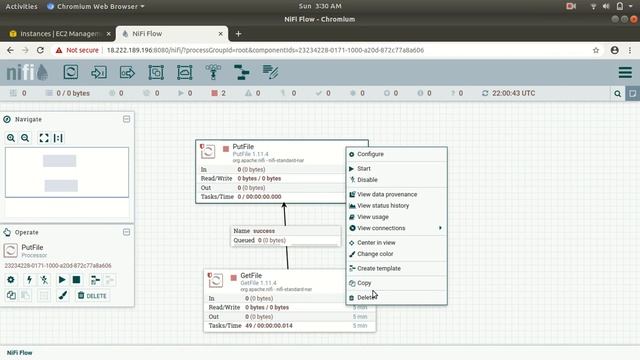Select Copy in context menu
The height and width of the screenshot is (360, 640).
click(396, 283)
